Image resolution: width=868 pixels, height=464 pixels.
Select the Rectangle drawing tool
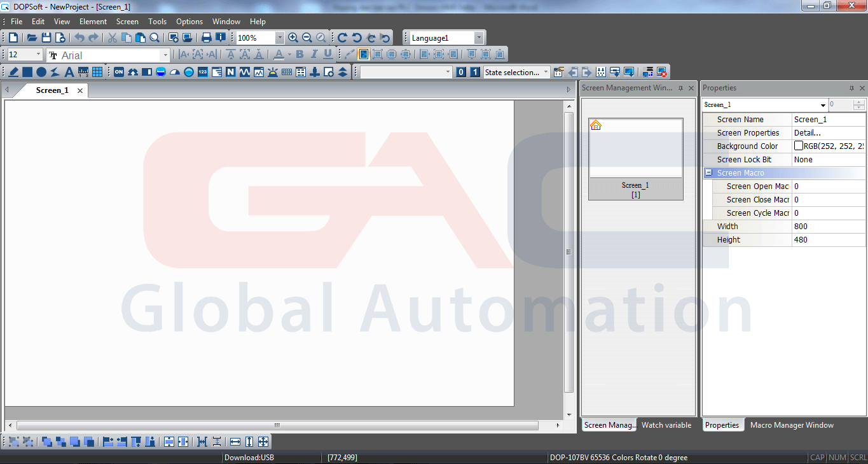click(27, 72)
